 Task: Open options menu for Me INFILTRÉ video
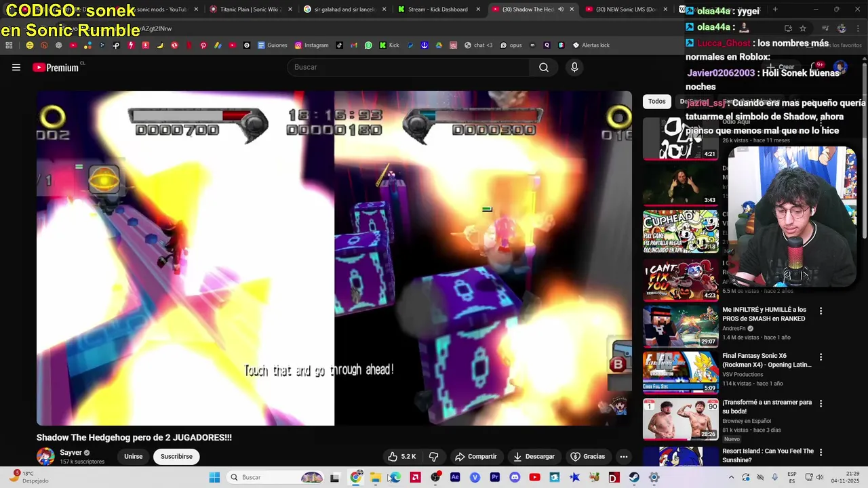click(x=821, y=311)
